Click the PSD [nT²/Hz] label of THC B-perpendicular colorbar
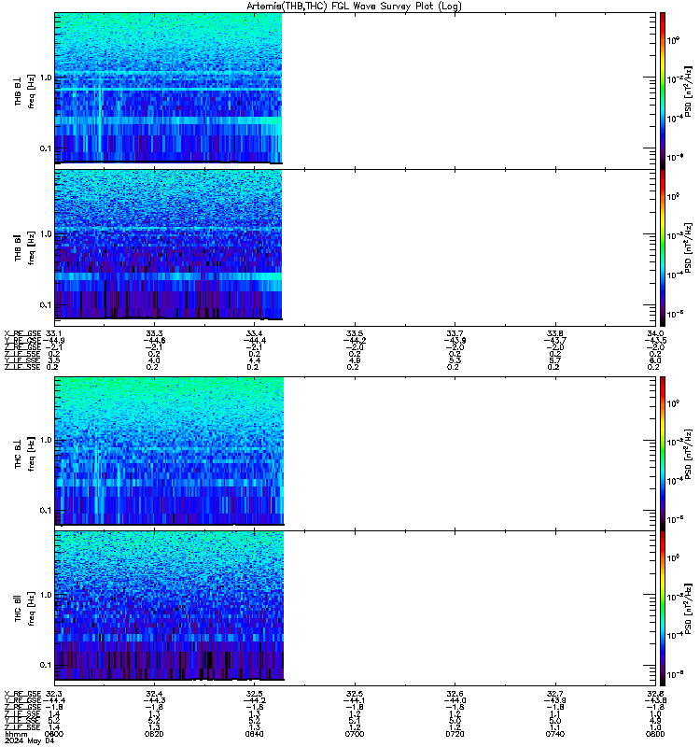 pos(688,454)
